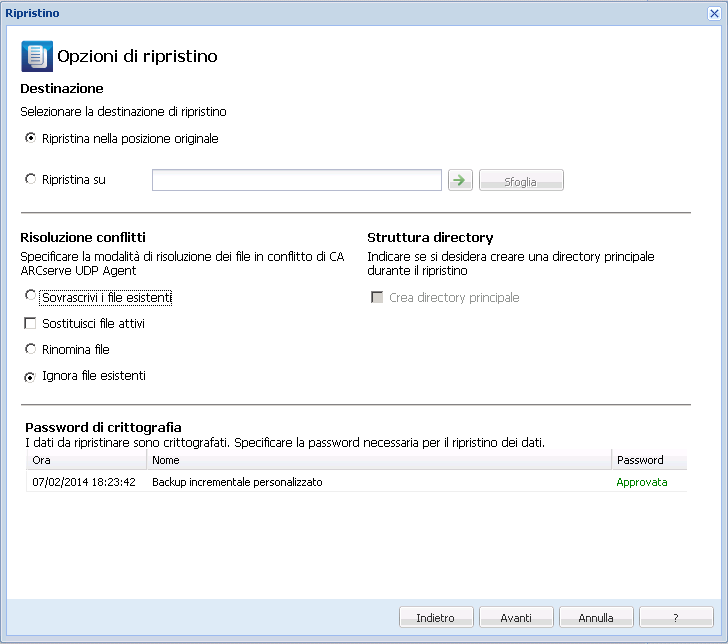728x644 pixels.
Task: Click the restore options document icon
Action: 37,56
